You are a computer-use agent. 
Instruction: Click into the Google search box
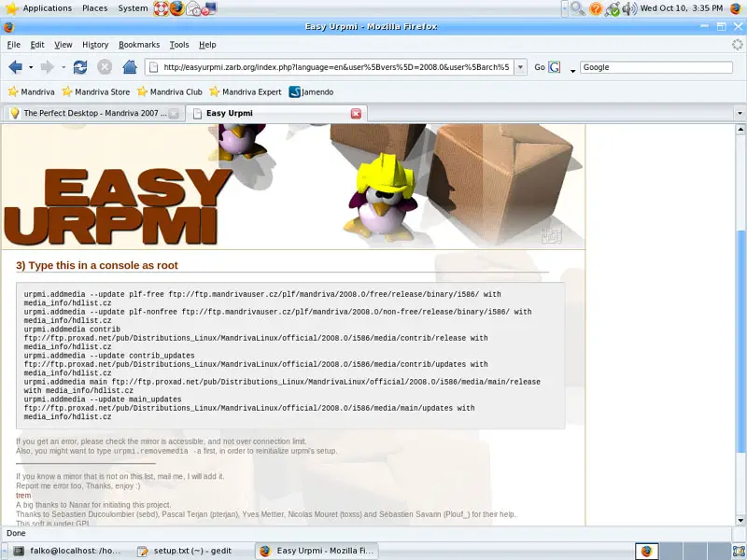(656, 67)
